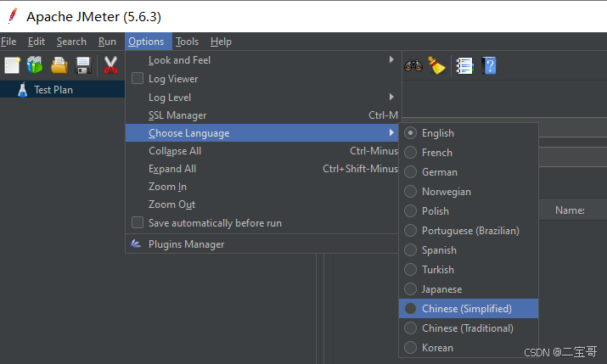Click the Function Helper list icon

(464, 65)
